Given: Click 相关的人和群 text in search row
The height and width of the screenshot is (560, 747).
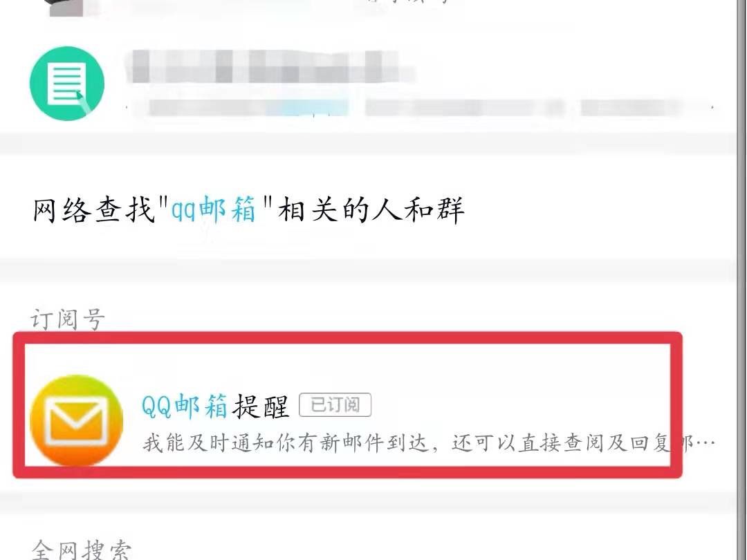Looking at the screenshot, I should pyautogui.click(x=371, y=209).
